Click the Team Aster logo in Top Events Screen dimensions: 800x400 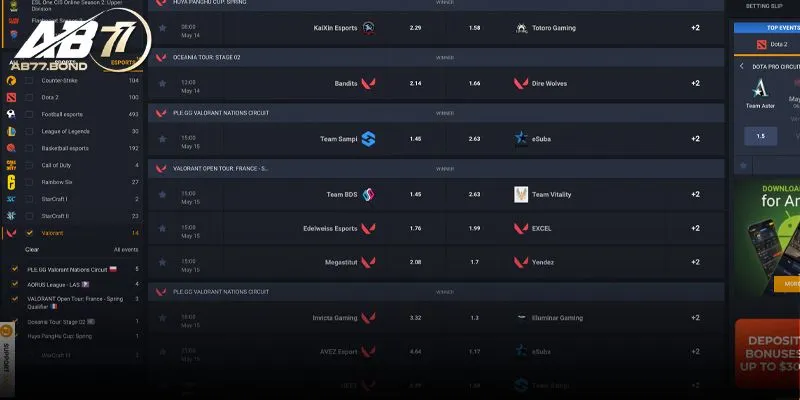coord(760,88)
